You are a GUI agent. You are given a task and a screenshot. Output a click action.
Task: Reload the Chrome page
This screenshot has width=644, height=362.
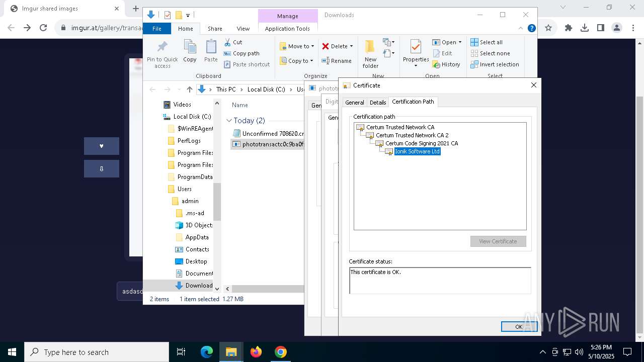pyautogui.click(x=43, y=28)
